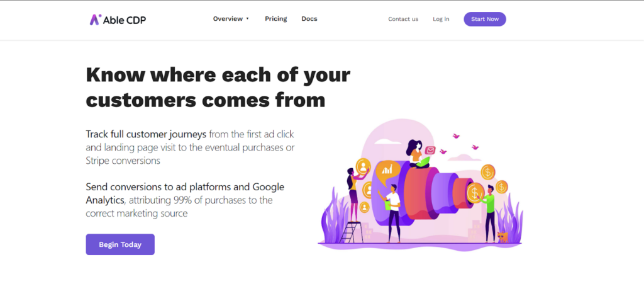Click the user profile coin held by woman

point(363,166)
